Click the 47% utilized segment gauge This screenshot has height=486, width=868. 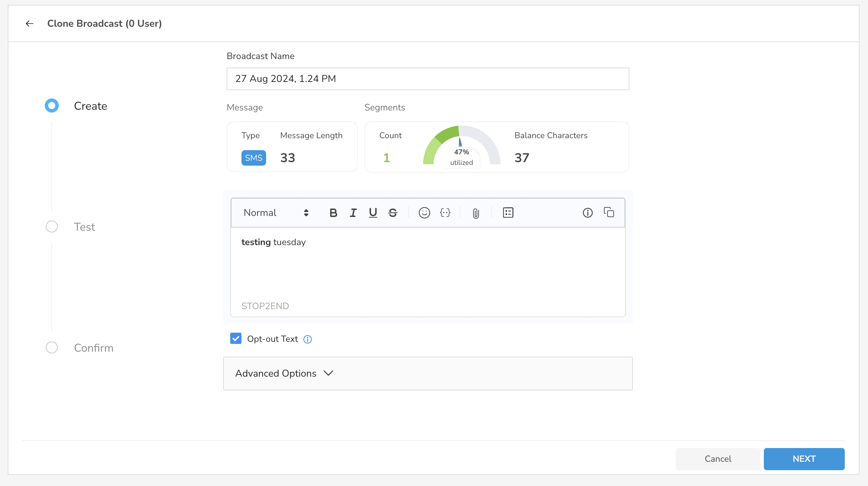click(461, 146)
